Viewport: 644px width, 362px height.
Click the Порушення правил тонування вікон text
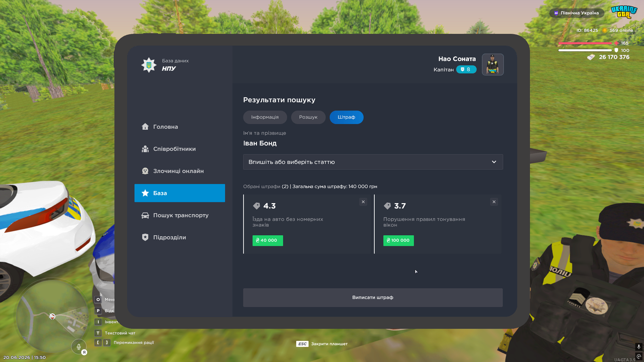point(424,222)
